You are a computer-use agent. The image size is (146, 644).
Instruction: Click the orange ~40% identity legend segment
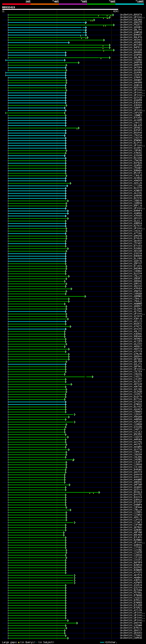[45, 4]
